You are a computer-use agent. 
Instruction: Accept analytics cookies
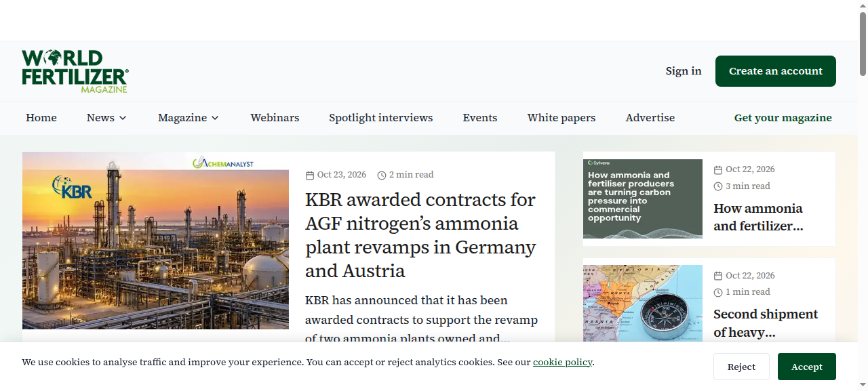[x=807, y=367]
